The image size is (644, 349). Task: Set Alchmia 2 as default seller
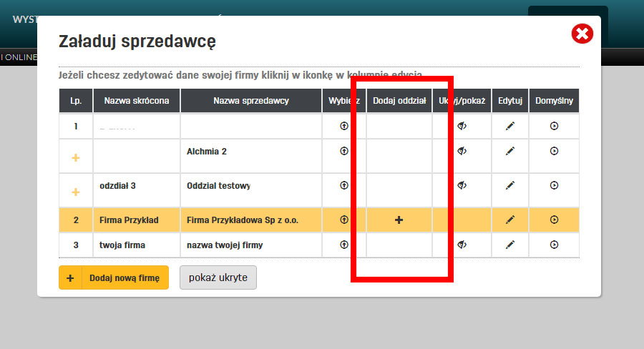click(x=554, y=151)
